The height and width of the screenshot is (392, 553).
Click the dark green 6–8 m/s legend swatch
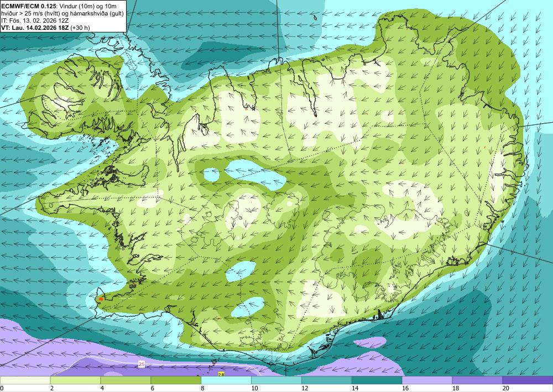[176, 380]
